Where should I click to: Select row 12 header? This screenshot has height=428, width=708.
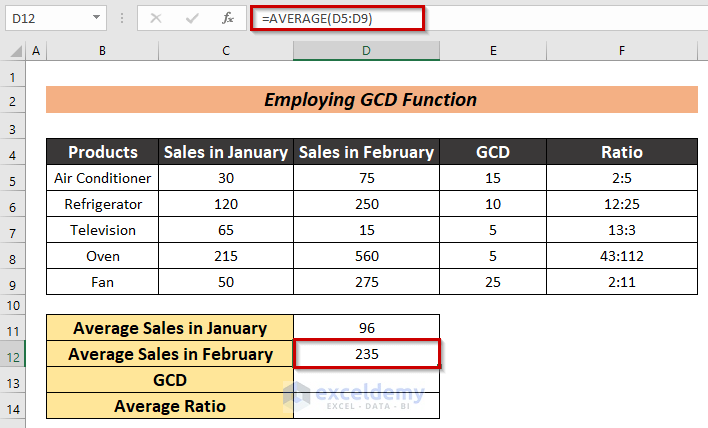pyautogui.click(x=13, y=354)
